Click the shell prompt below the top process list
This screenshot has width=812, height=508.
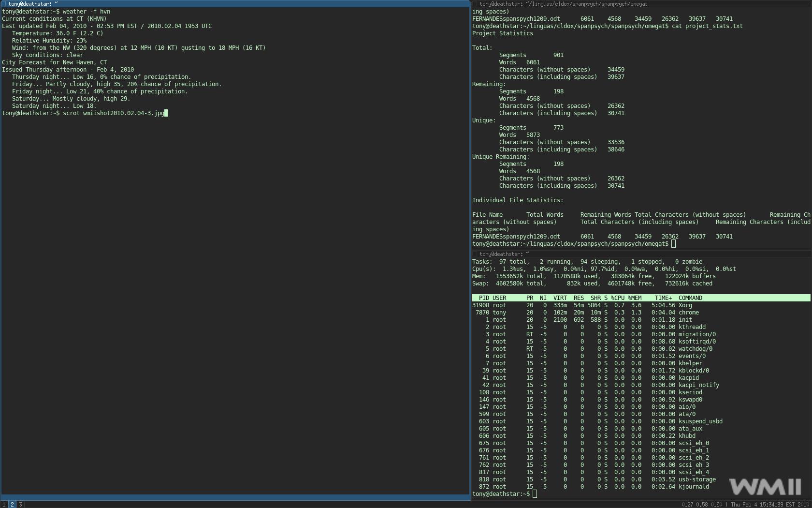click(504, 494)
